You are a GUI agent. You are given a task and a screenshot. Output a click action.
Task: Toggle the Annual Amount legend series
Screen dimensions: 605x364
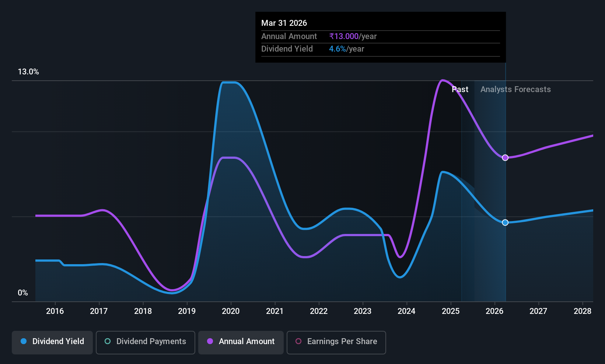[241, 343]
